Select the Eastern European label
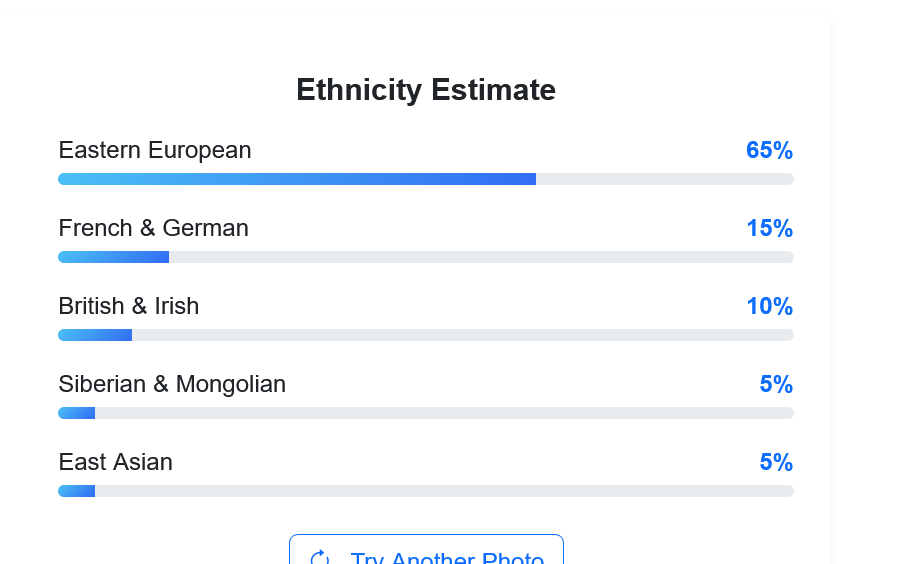This screenshot has height=564, width=913. coord(155,150)
